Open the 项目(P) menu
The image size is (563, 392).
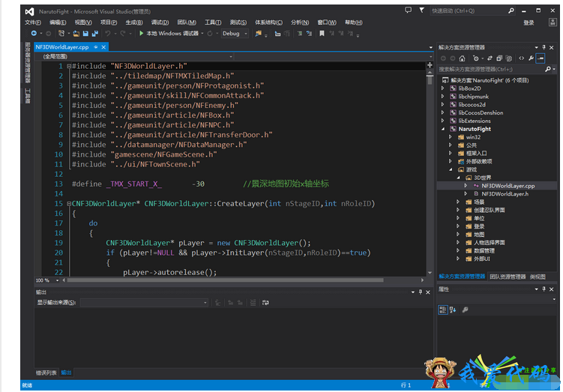pos(109,22)
